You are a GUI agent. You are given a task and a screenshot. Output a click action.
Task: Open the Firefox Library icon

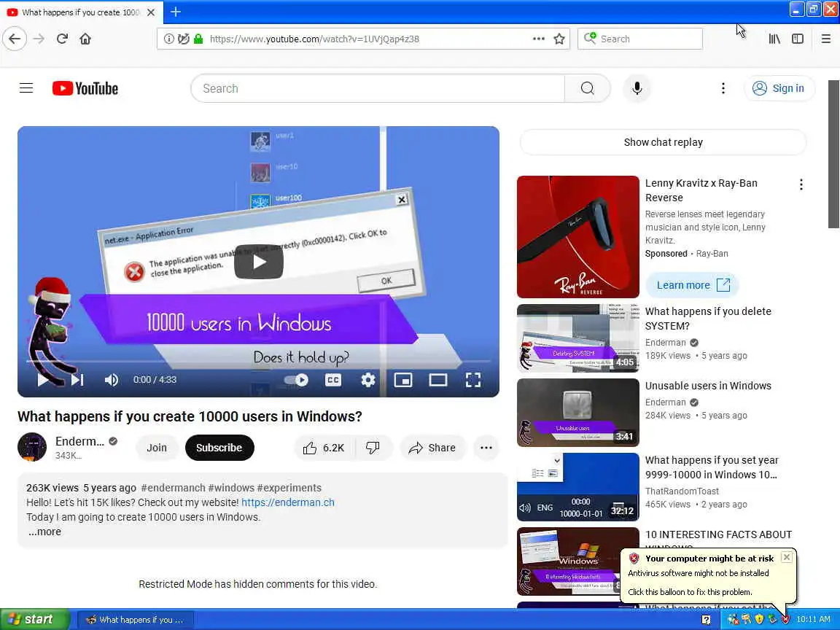point(774,39)
